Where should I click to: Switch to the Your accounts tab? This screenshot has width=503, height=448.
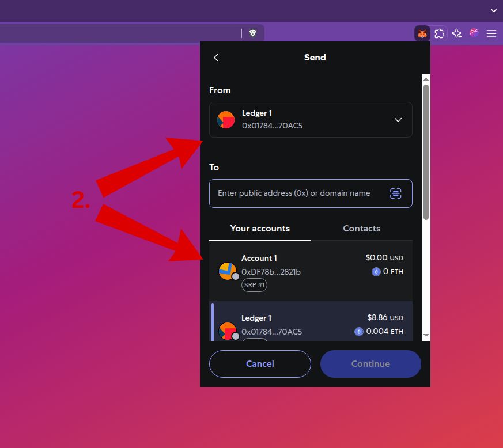tap(260, 229)
